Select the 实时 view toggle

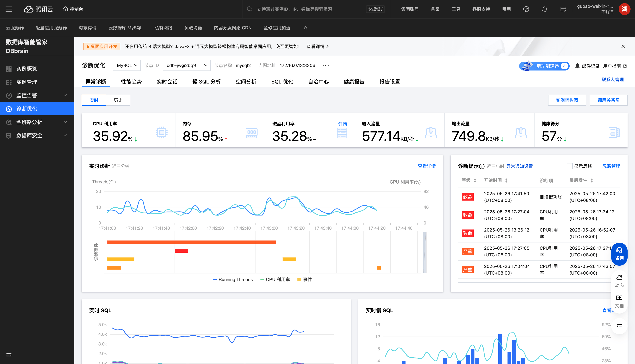tap(94, 100)
